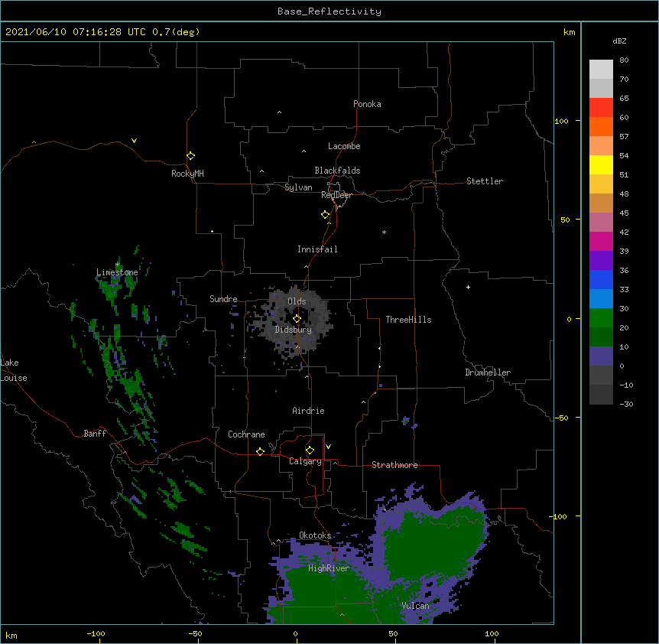Image resolution: width=659 pixels, height=644 pixels.
Task: Click the yellow V marker northeast of Calgary
Action: pos(328,447)
